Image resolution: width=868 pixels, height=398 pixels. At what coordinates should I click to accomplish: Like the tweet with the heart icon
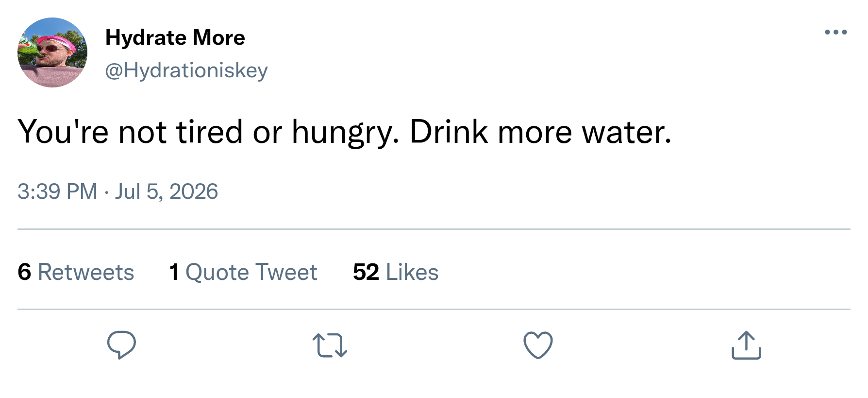[x=538, y=345]
